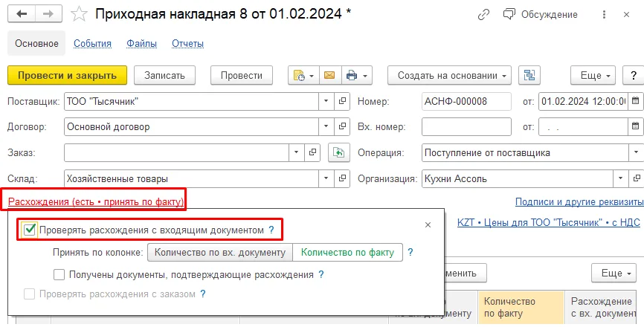Expand the Поставщик dropdown list
This screenshot has height=327, width=644.
pyautogui.click(x=326, y=101)
